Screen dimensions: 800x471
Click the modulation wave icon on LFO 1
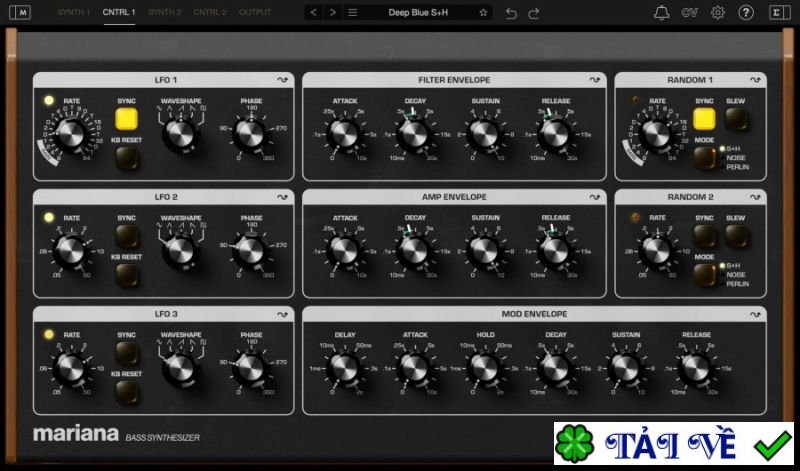click(x=283, y=80)
